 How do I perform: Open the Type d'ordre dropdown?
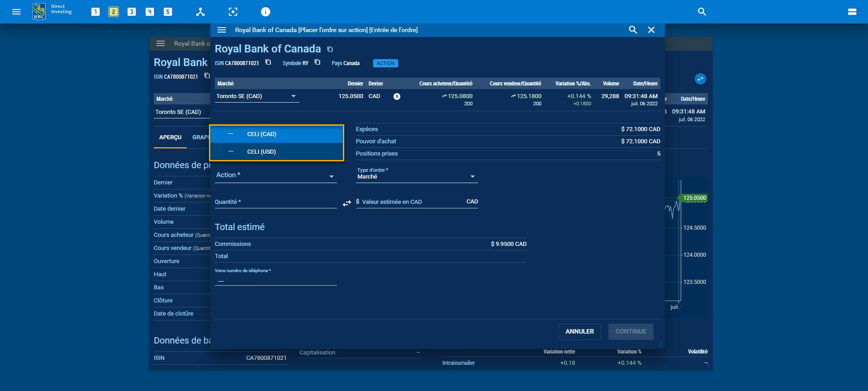coord(416,176)
